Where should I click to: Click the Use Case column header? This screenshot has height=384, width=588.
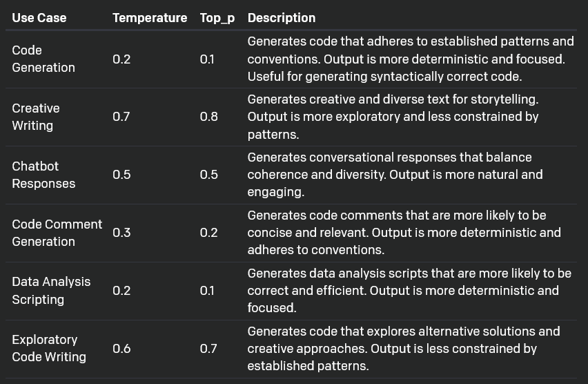[x=39, y=18]
